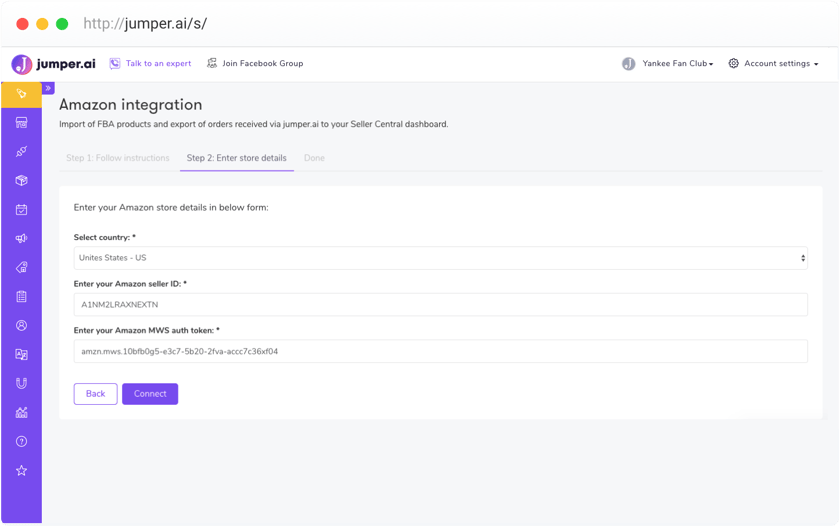The width and height of the screenshot is (840, 526).
Task: Click the jumper.ai logo
Action: (53, 64)
